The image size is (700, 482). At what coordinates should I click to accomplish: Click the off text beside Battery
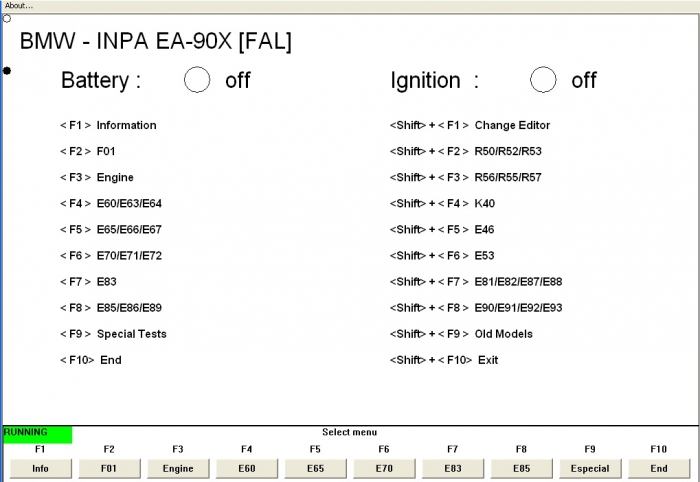(x=238, y=80)
